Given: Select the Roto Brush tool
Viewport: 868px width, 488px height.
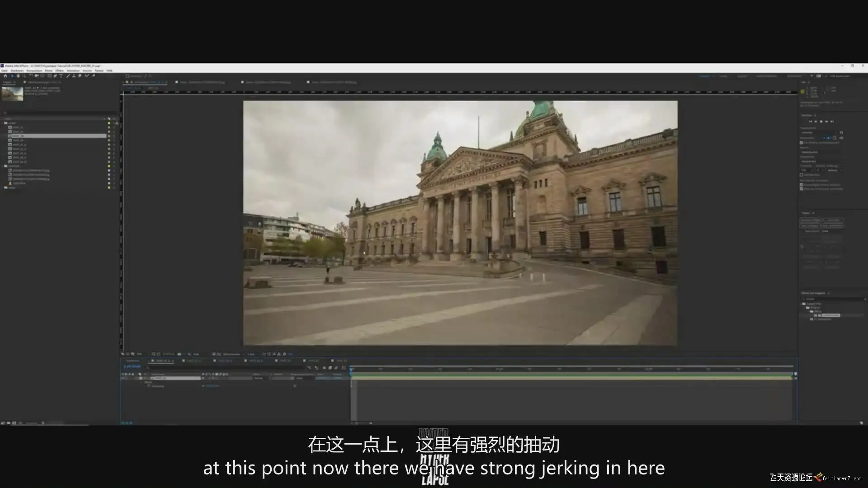Looking at the screenshot, I should pyautogui.click(x=87, y=76).
